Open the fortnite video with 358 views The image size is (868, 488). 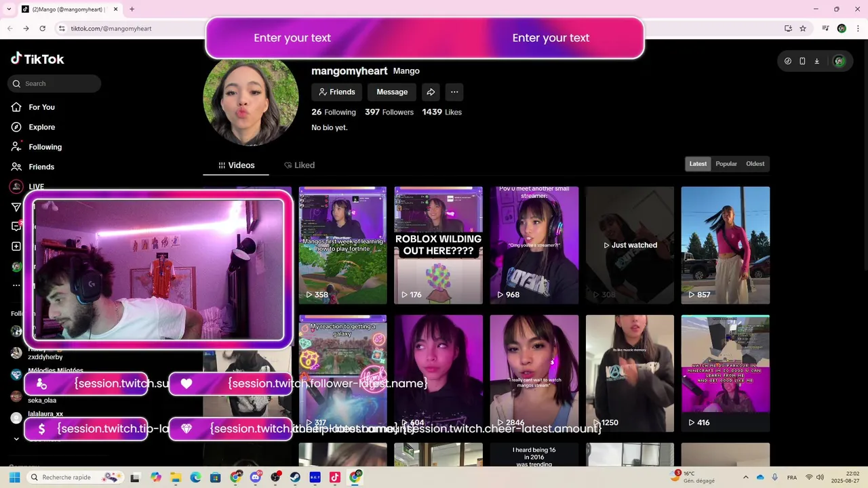coord(342,245)
